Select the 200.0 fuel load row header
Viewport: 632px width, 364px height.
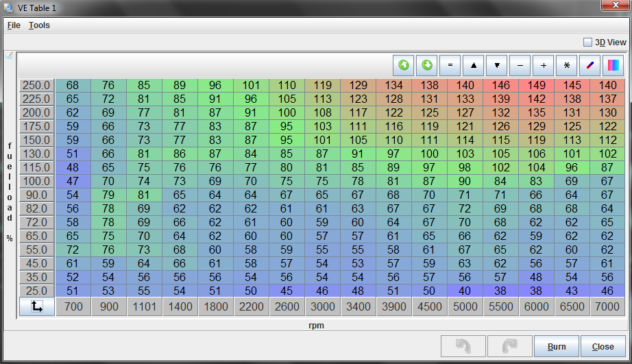pos(37,113)
